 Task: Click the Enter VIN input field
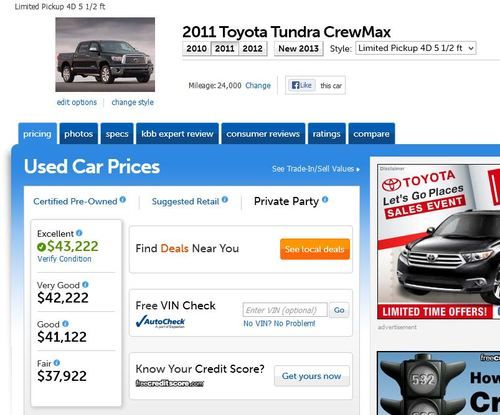tap(285, 310)
